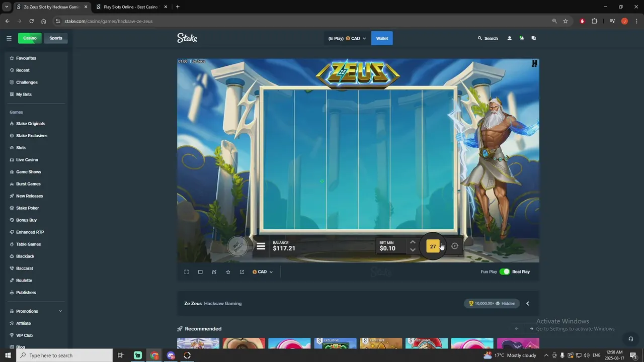Stop autoplay showing 27 spins

click(433, 246)
